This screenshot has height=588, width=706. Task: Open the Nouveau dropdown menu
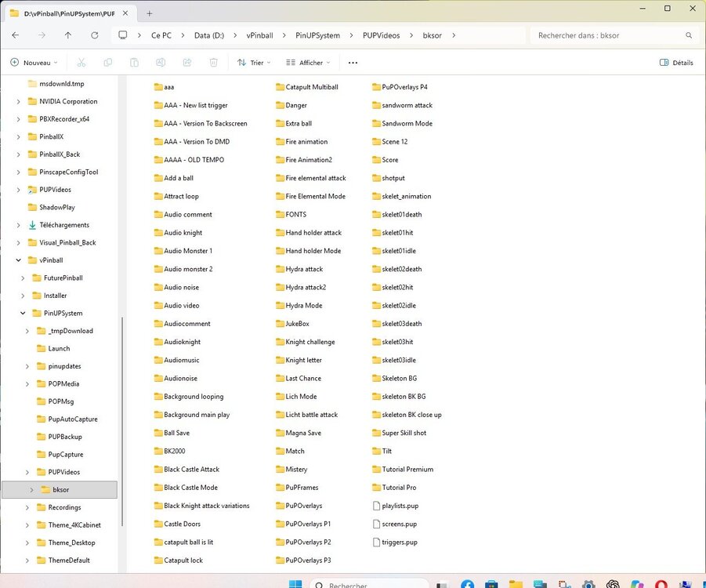(34, 63)
